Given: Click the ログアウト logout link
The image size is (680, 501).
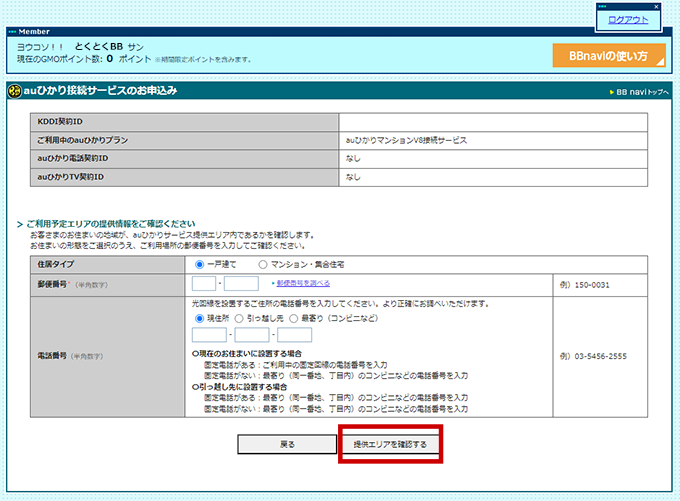Looking at the screenshot, I should 628,20.
